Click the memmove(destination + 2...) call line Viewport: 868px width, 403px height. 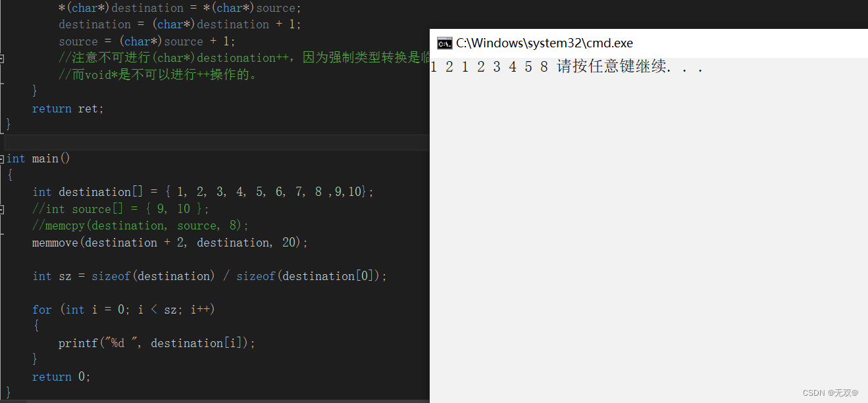coord(170,243)
